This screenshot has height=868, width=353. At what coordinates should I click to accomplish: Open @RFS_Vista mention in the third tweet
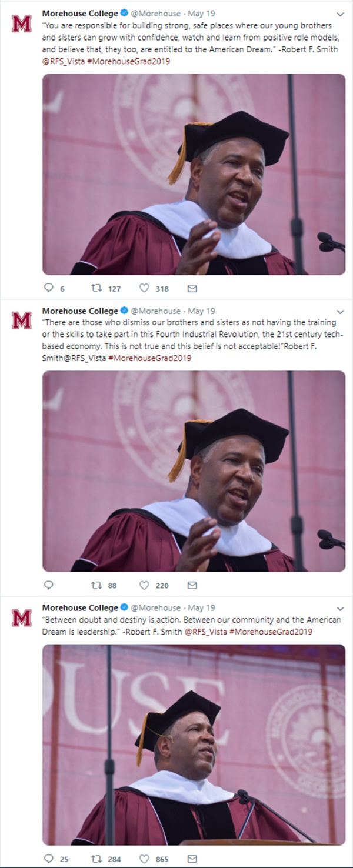[204, 632]
